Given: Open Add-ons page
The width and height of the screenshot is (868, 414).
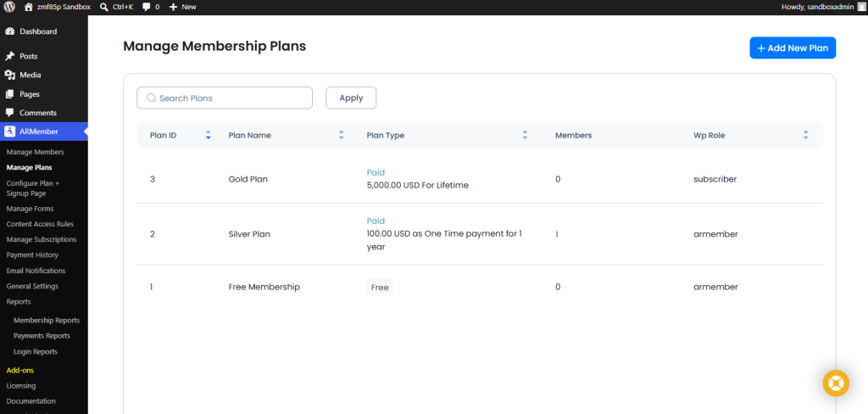Looking at the screenshot, I should pyautogui.click(x=20, y=370).
